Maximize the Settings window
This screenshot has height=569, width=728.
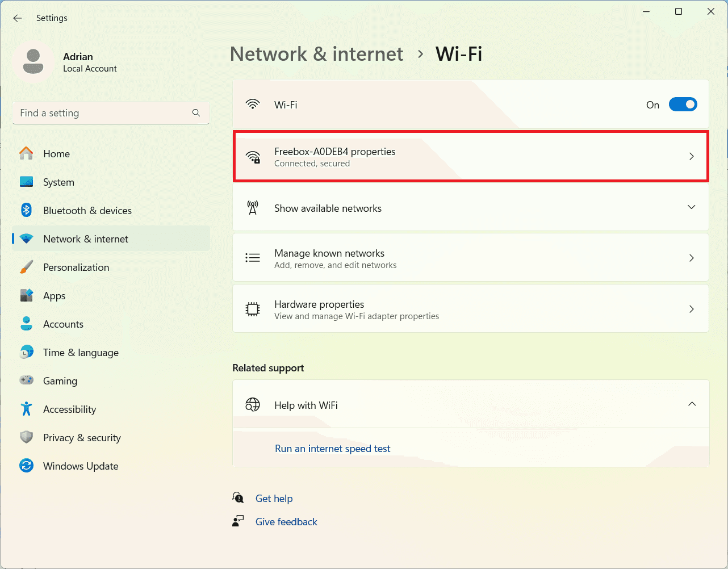(678, 11)
